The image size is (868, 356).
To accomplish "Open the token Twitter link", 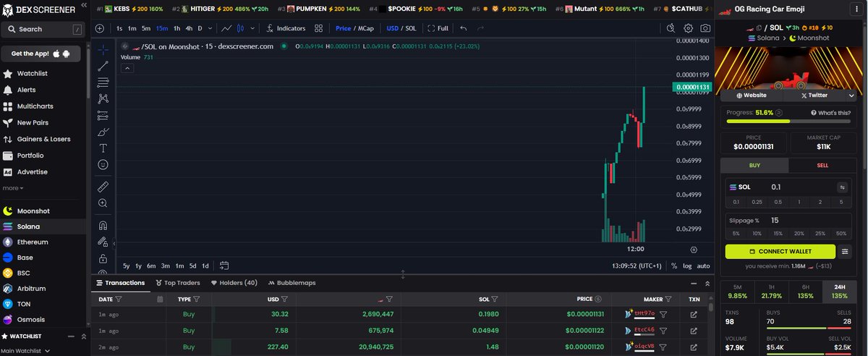I will click(814, 95).
